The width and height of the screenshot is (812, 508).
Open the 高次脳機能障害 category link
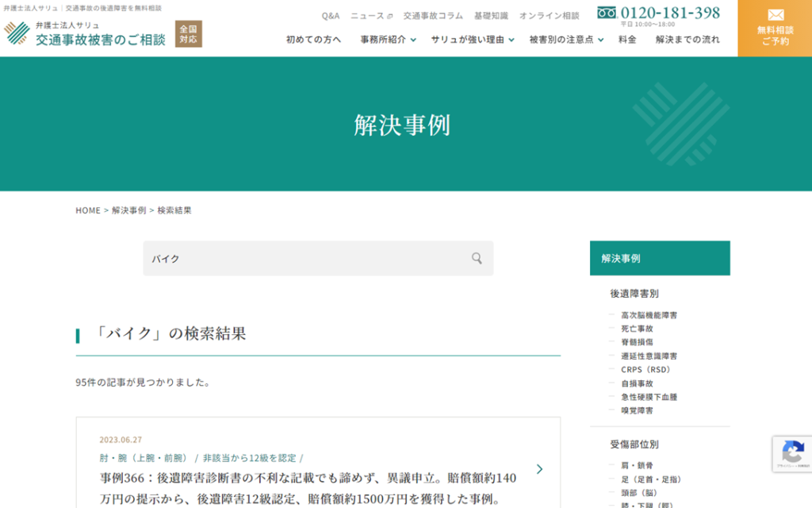(x=649, y=315)
